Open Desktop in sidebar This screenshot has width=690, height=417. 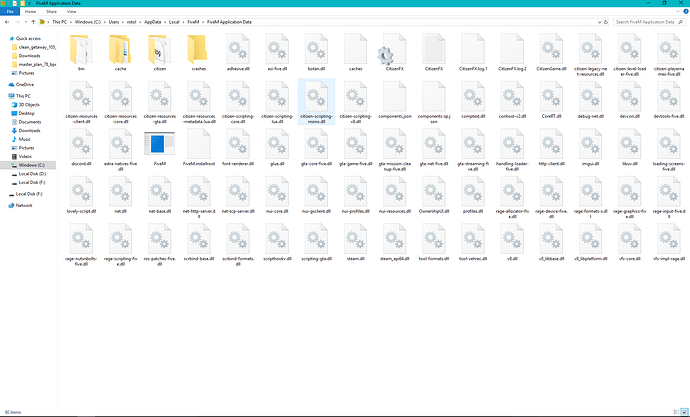click(26, 113)
